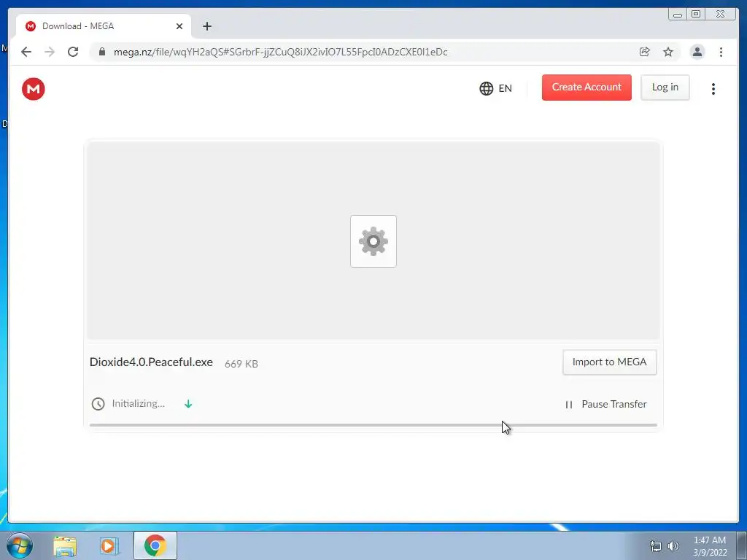Image resolution: width=747 pixels, height=560 pixels.
Task: Click the Initializing... status text
Action: tap(138, 403)
